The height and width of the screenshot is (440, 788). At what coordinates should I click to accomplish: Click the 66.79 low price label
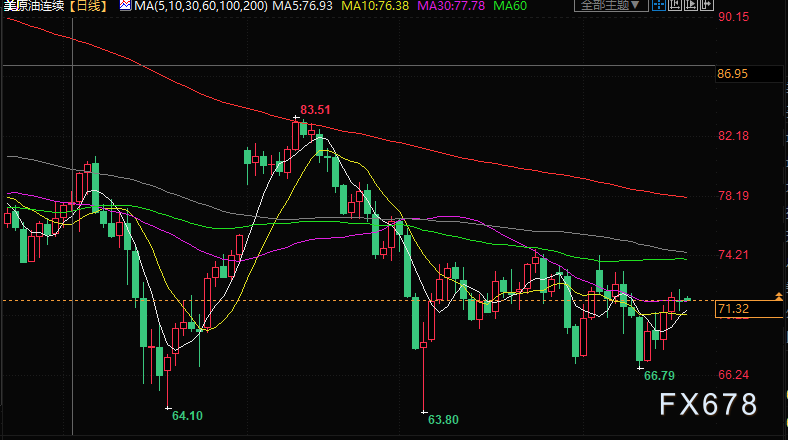pos(659,376)
